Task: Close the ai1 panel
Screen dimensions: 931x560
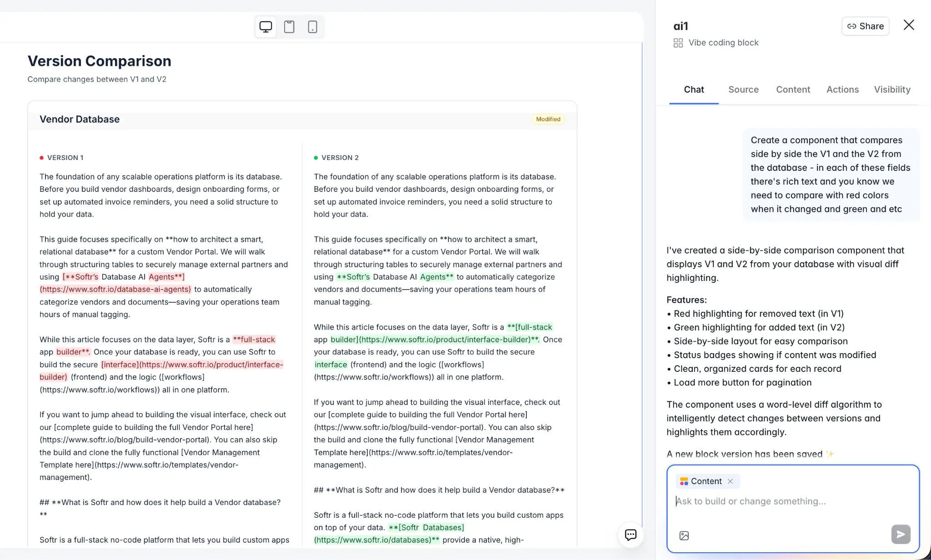Action: tap(909, 25)
